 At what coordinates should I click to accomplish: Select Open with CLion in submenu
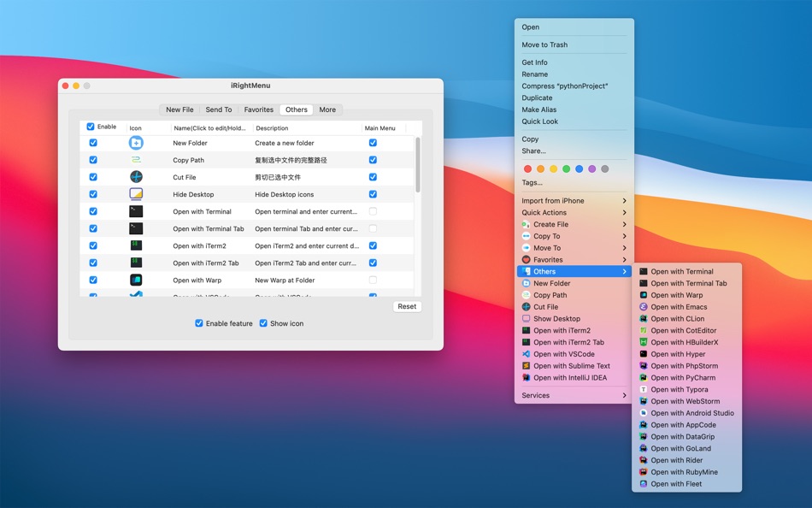click(686, 319)
